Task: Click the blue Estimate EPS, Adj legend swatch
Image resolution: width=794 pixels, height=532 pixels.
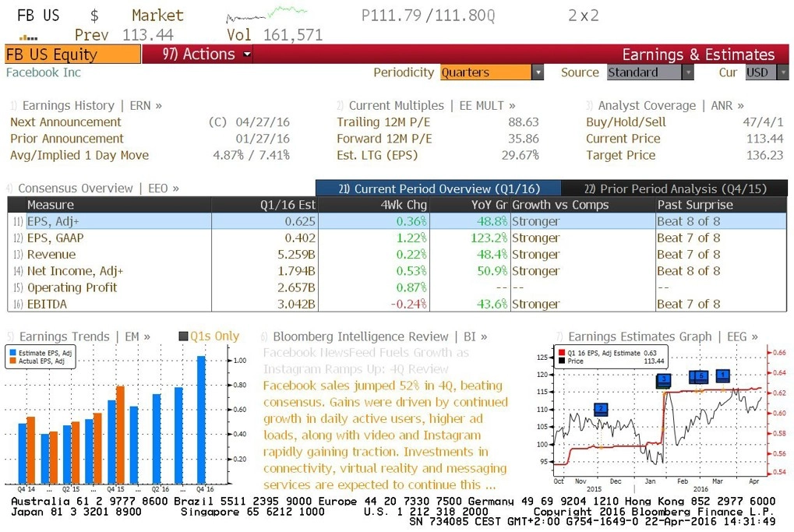Action: (x=12, y=353)
